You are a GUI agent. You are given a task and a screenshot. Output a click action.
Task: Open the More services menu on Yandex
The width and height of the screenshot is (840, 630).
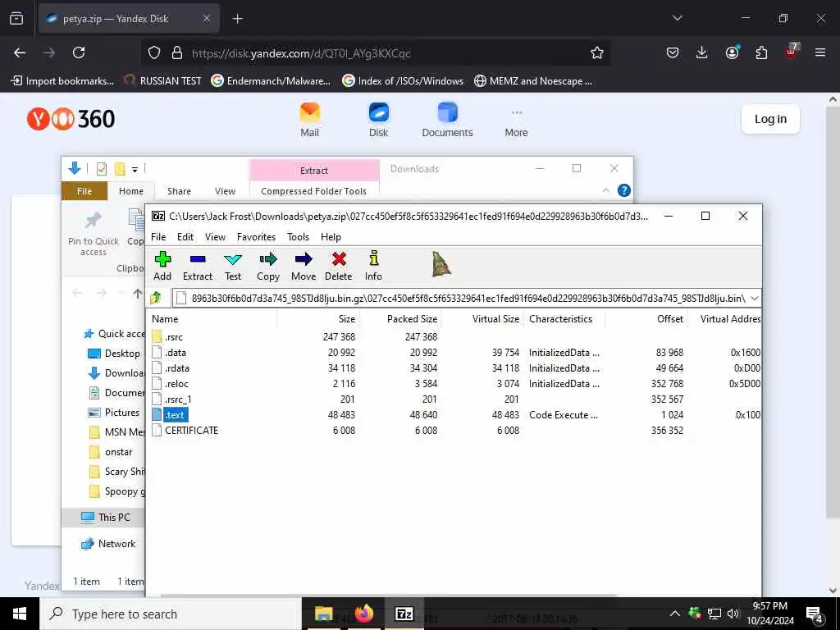click(517, 122)
